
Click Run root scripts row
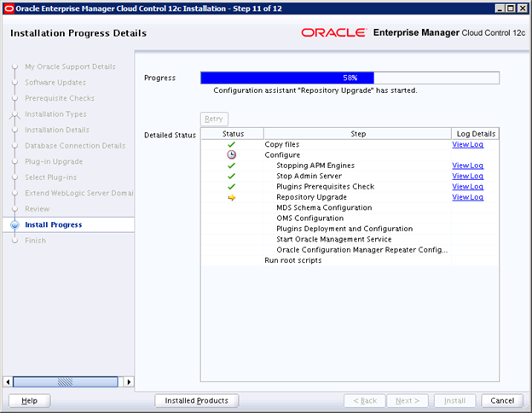350,260
